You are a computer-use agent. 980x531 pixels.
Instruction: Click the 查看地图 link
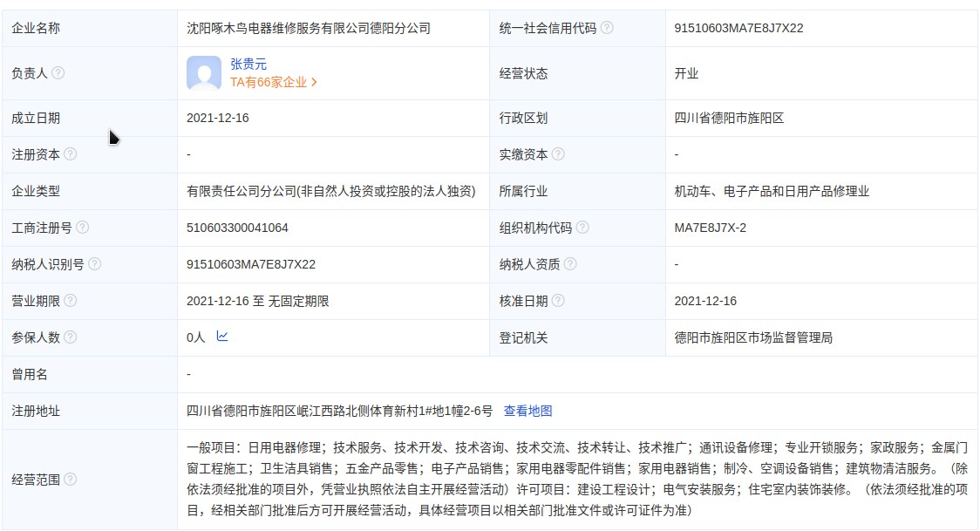point(527,411)
